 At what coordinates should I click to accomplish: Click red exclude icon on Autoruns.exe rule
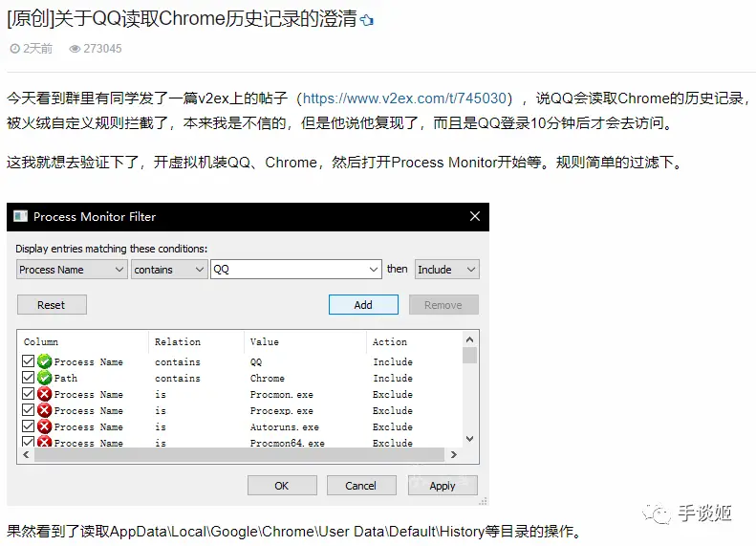44,426
